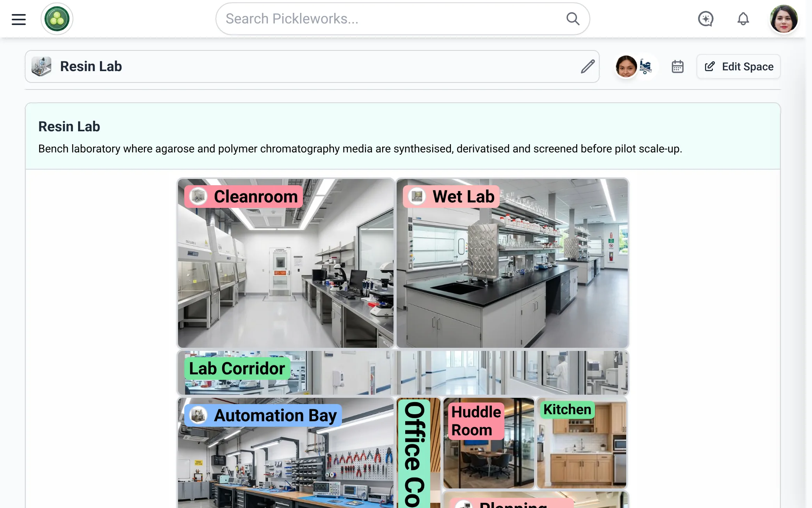Open the notifications bell
This screenshot has width=812, height=508.
tap(743, 19)
